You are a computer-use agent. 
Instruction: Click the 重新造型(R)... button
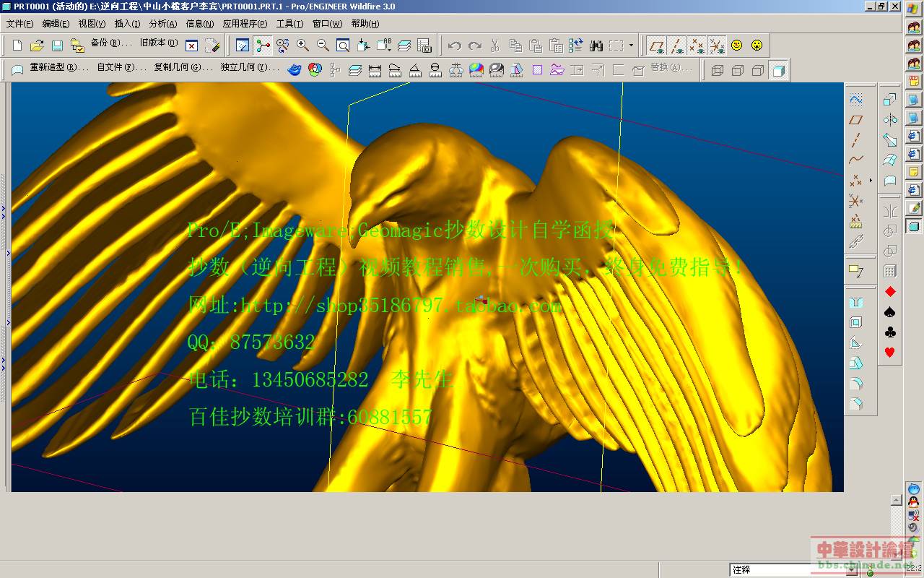pyautogui.click(x=59, y=68)
